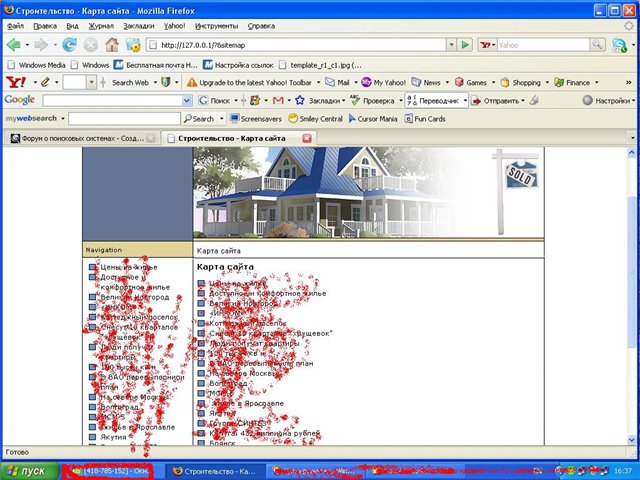The height and width of the screenshot is (480, 640).
Task: Go back with the green Back arrow
Action: point(13,44)
